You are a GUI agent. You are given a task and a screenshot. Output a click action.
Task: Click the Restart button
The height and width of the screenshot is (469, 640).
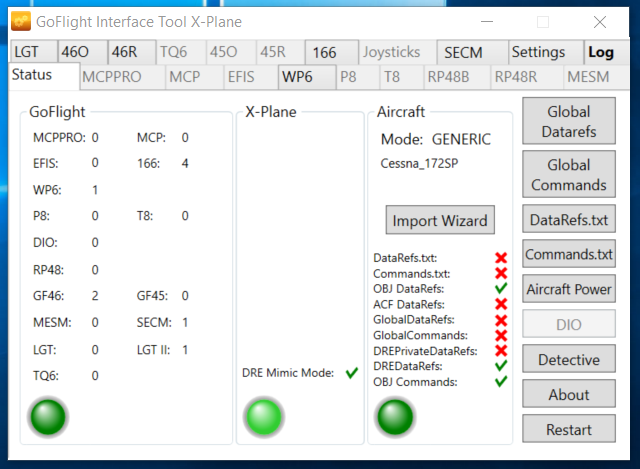pos(569,429)
